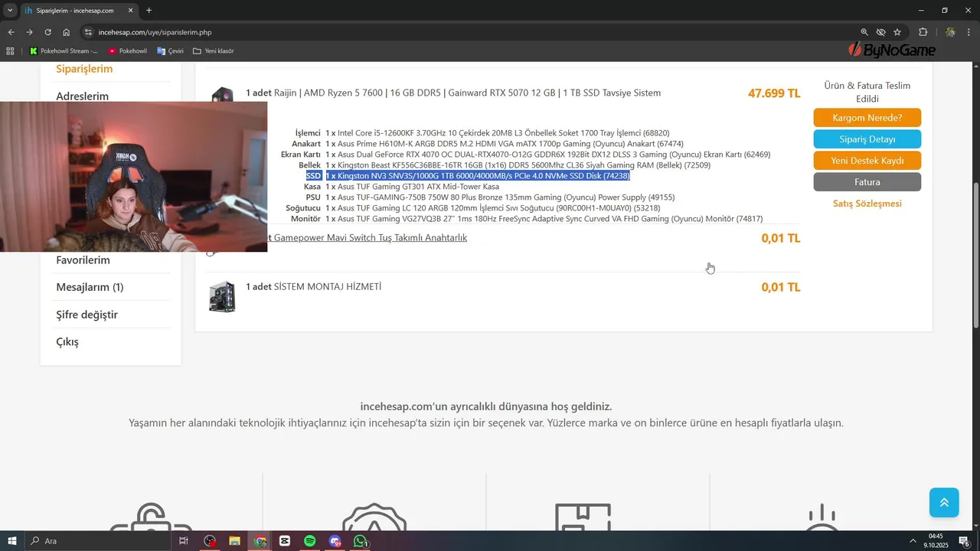
Task: Select Şifre değiştir in the sidebar
Action: click(x=87, y=315)
